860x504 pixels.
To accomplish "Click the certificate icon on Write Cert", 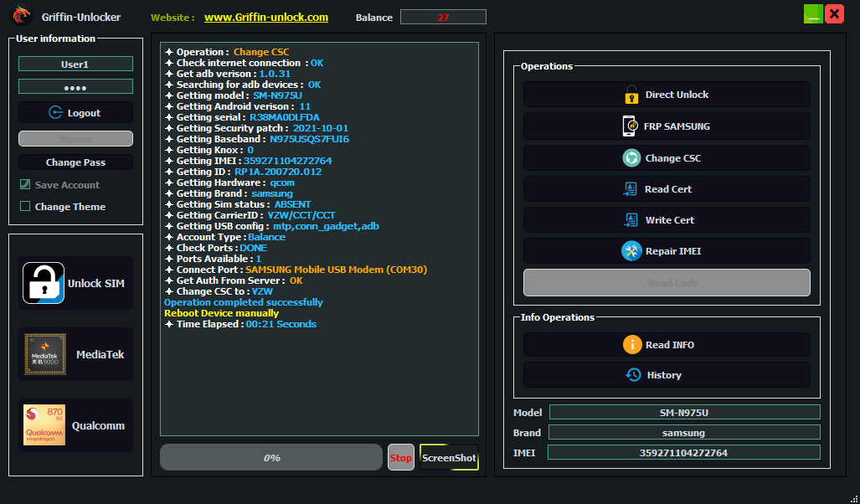I will click(631, 220).
